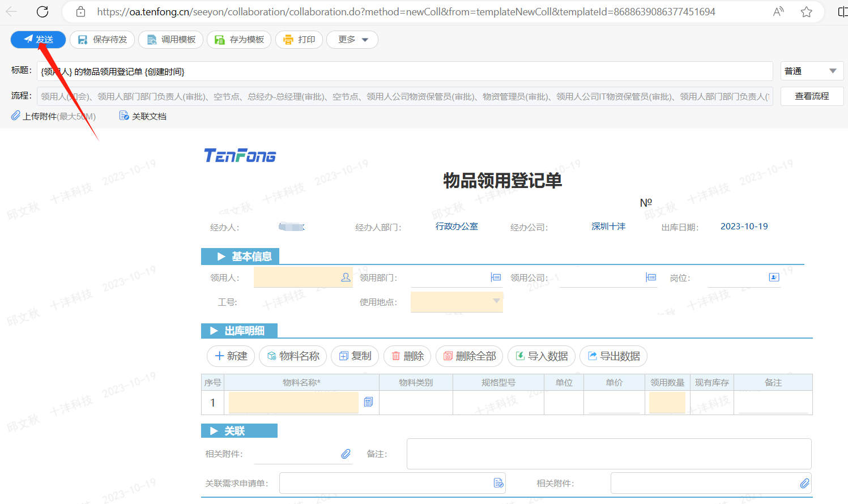Click the 2023-10-19 出库日期 value

pos(744,227)
